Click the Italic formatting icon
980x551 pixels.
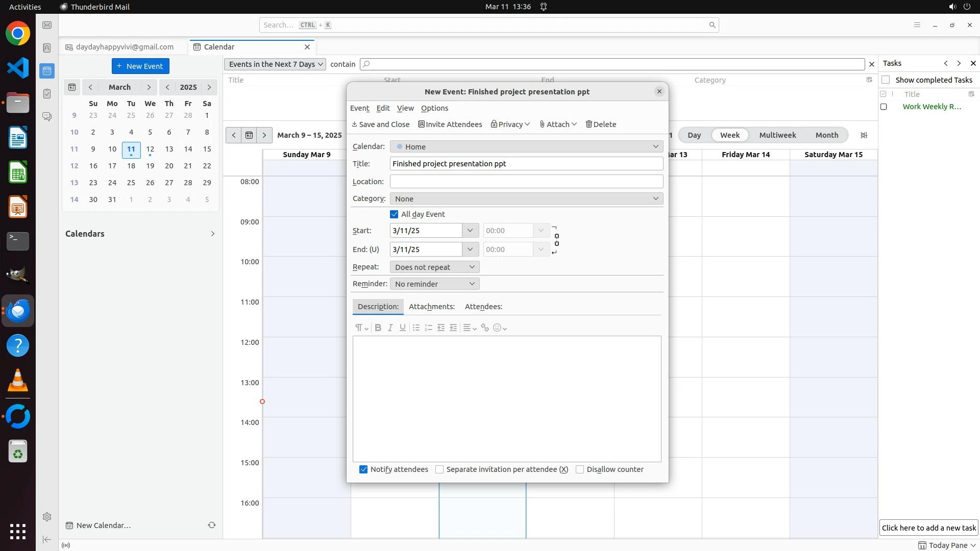(390, 328)
